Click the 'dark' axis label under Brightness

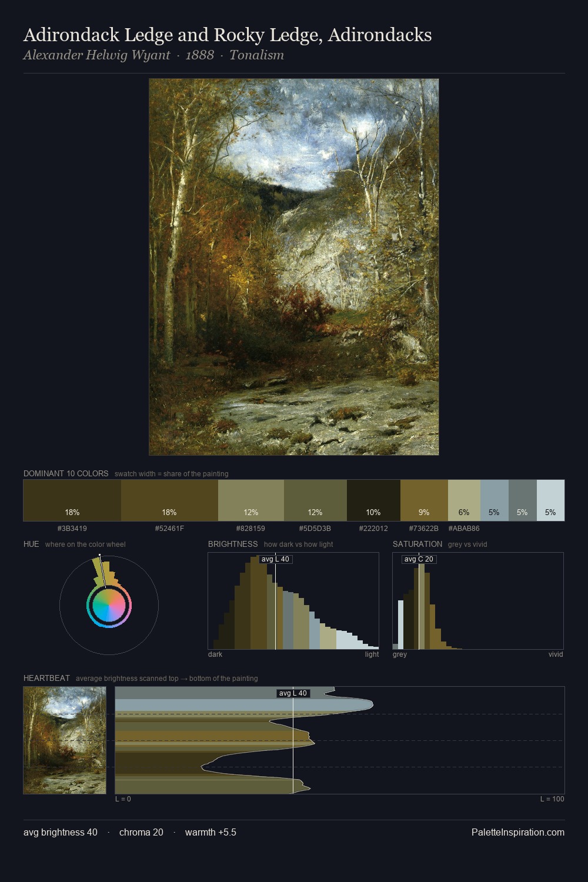click(215, 654)
